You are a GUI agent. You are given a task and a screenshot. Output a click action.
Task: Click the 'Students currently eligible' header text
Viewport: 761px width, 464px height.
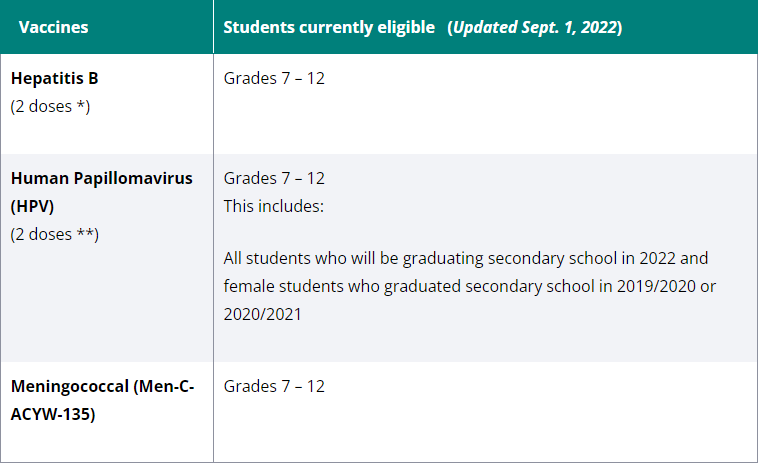(331, 27)
